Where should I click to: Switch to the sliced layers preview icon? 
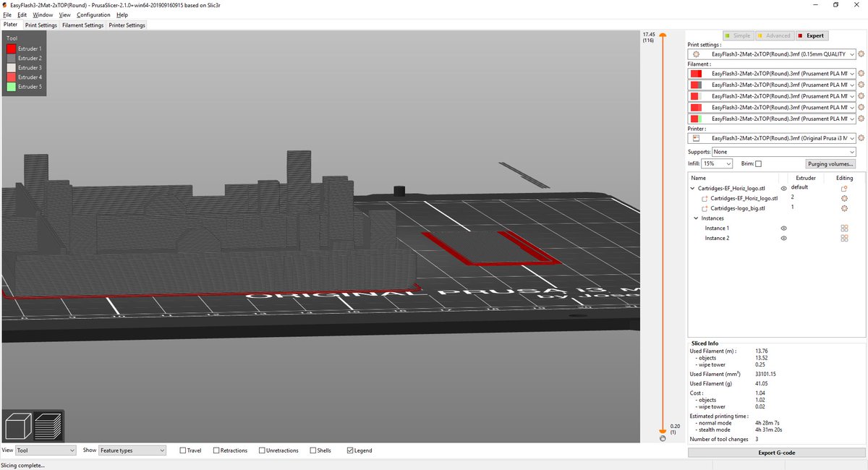48,426
